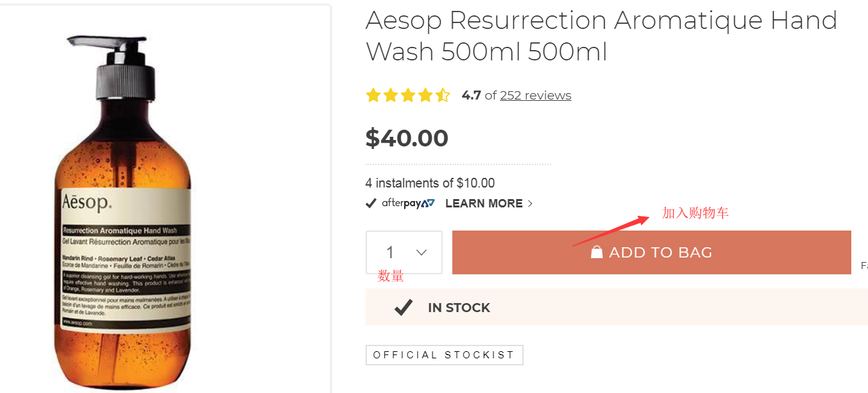
Task: Click the Afterpay logo
Action: coord(408,204)
